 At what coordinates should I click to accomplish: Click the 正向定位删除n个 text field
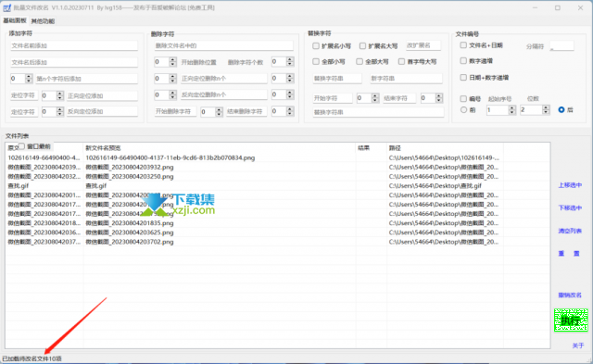pos(223,79)
